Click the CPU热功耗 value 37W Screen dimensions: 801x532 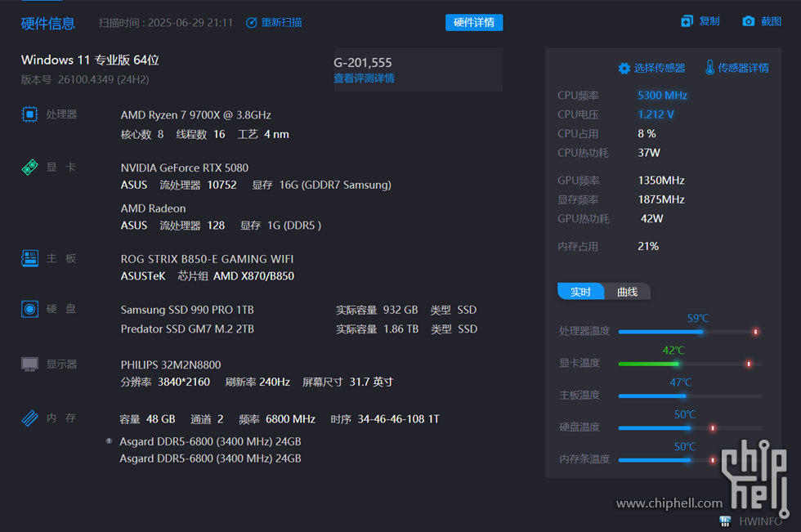tap(649, 153)
